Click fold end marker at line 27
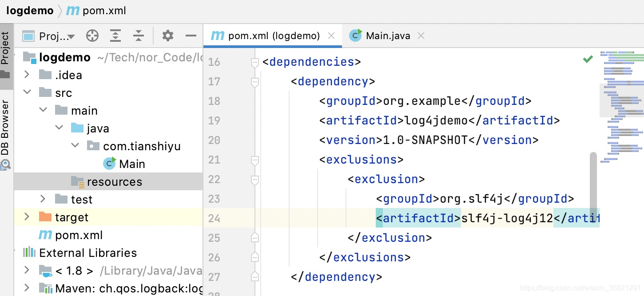 tap(254, 277)
